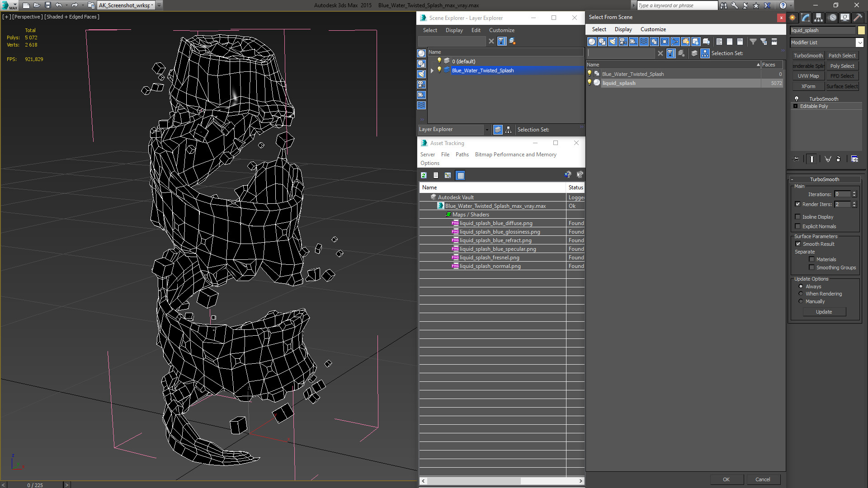Click TurboSmooth modifier button
Image resolution: width=868 pixels, height=488 pixels.
click(x=808, y=56)
